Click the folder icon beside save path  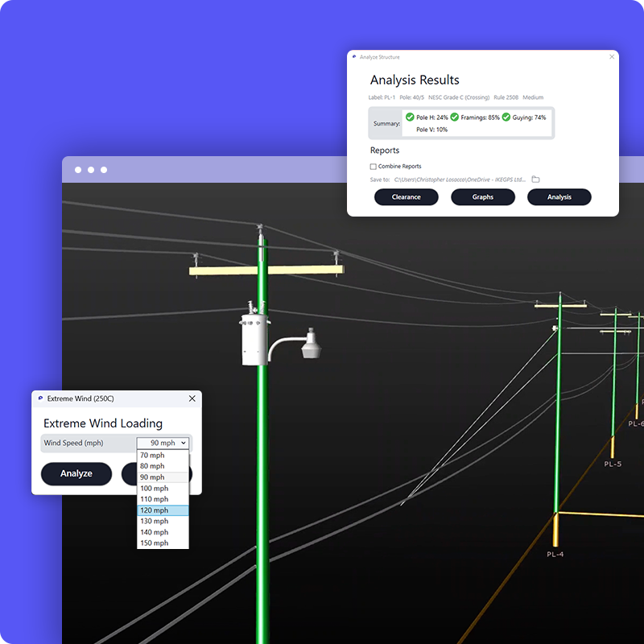(535, 180)
